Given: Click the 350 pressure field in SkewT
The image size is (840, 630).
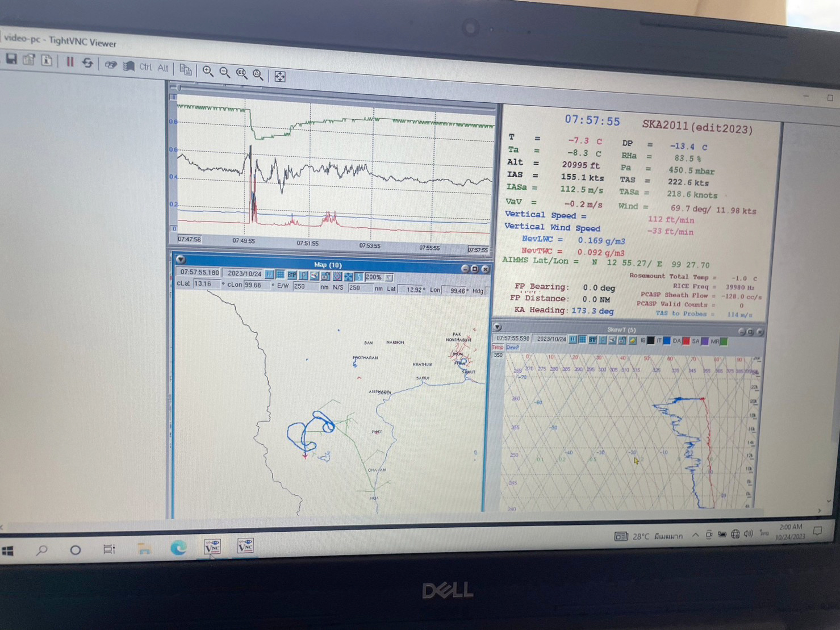Looking at the screenshot, I should 499,356.
